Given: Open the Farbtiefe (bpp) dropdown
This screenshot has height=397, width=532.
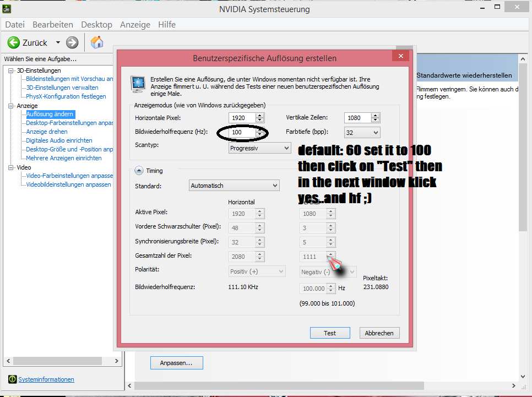Looking at the screenshot, I should coord(362,133).
